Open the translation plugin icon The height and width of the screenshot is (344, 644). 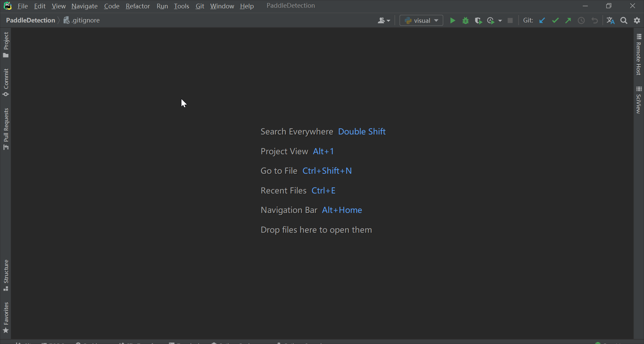(x=610, y=21)
